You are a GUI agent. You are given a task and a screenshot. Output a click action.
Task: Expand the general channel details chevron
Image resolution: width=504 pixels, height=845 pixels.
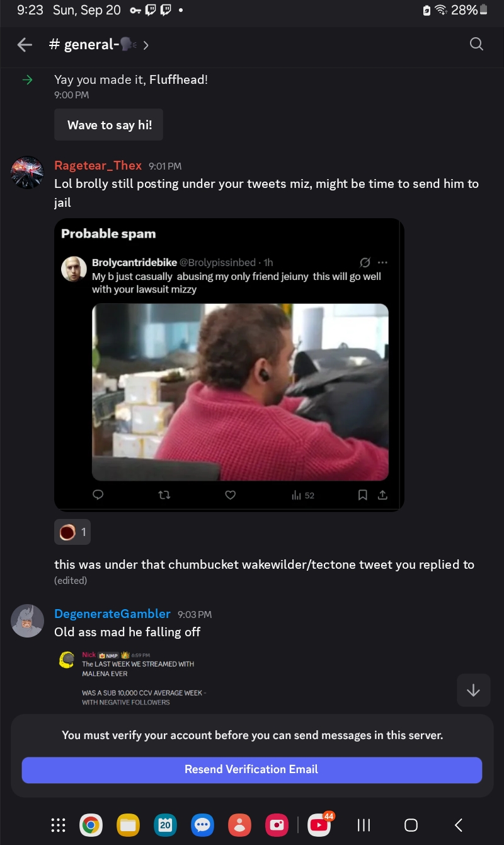pyautogui.click(x=146, y=45)
